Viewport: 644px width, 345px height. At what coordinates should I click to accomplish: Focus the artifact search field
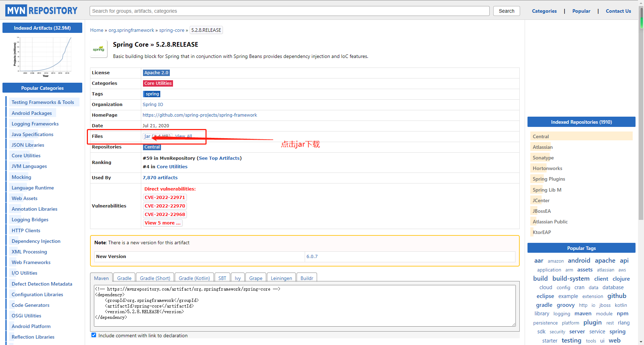pos(290,11)
